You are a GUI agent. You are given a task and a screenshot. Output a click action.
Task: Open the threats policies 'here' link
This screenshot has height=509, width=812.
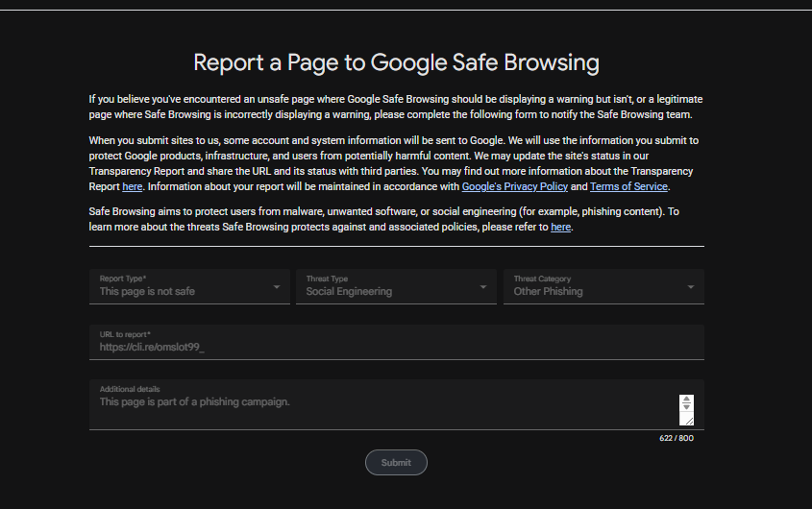pyautogui.click(x=560, y=227)
